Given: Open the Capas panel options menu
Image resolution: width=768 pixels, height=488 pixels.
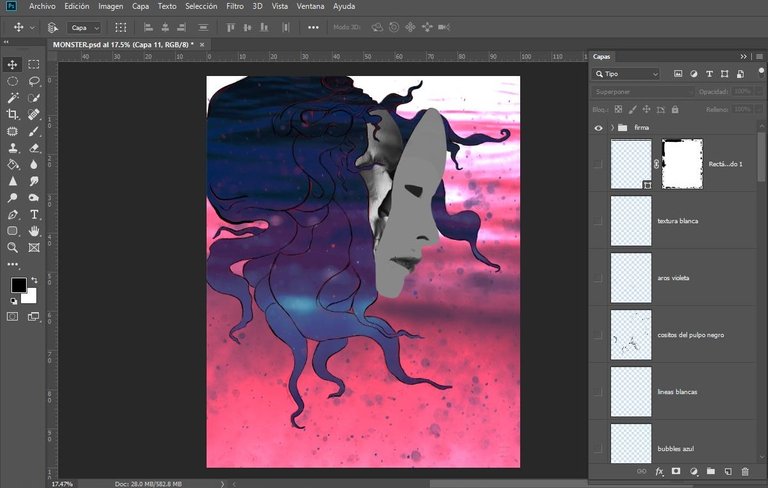Looking at the screenshot, I should (x=759, y=57).
